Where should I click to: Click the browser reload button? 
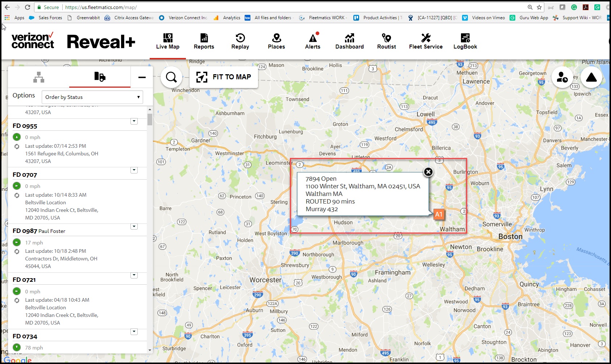tap(28, 7)
